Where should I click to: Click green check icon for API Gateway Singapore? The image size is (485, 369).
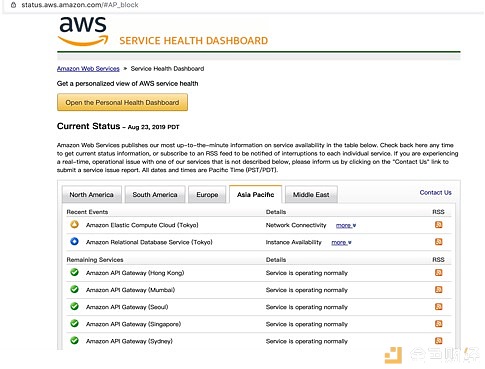[74, 323]
